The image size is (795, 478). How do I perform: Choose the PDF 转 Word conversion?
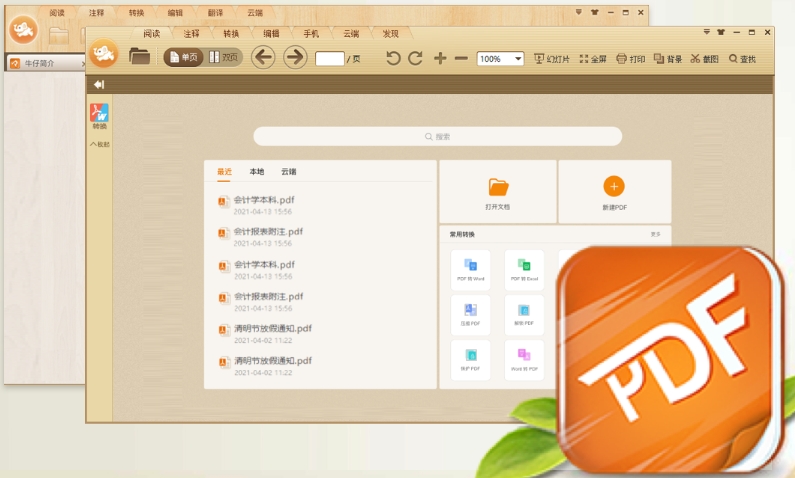point(471,270)
